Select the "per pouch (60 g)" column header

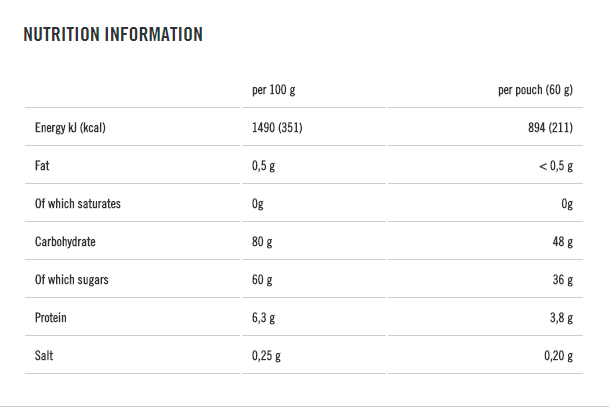pyautogui.click(x=535, y=90)
